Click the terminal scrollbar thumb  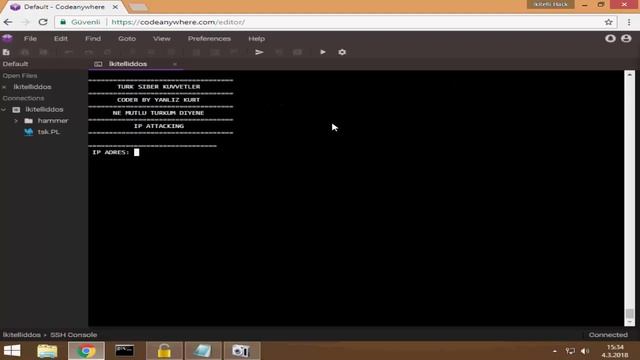point(629,313)
